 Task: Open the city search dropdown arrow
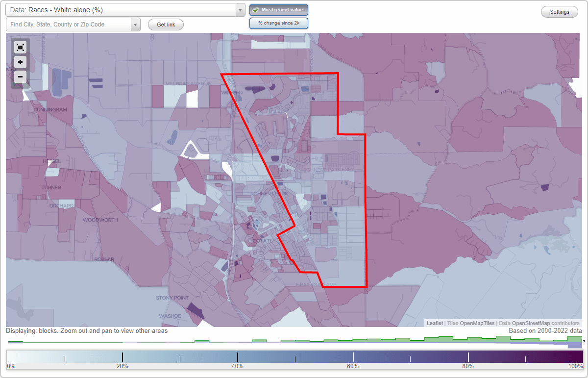coord(136,25)
